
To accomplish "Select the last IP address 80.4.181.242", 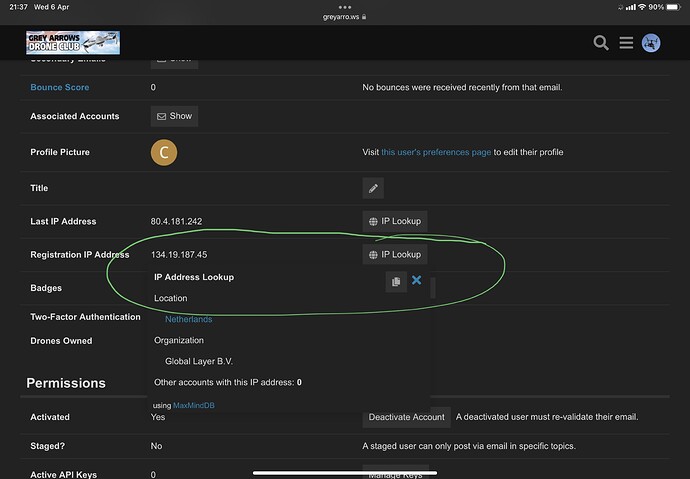I will (x=176, y=221).
